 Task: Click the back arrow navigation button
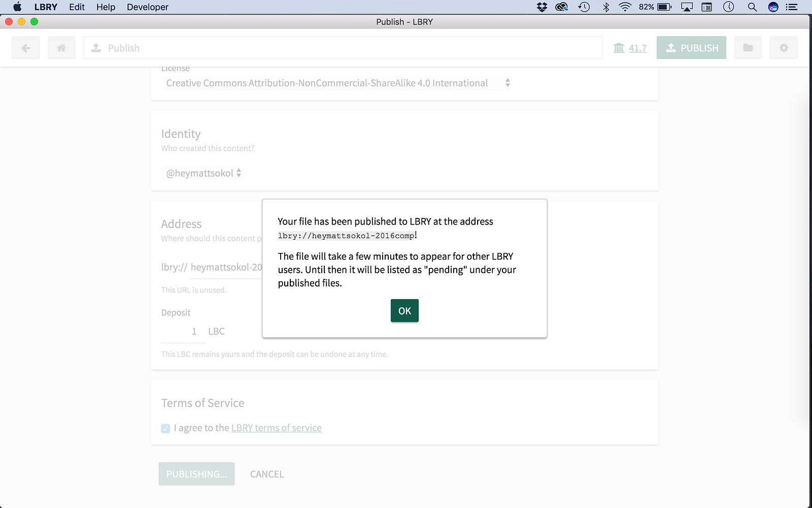[x=25, y=48]
